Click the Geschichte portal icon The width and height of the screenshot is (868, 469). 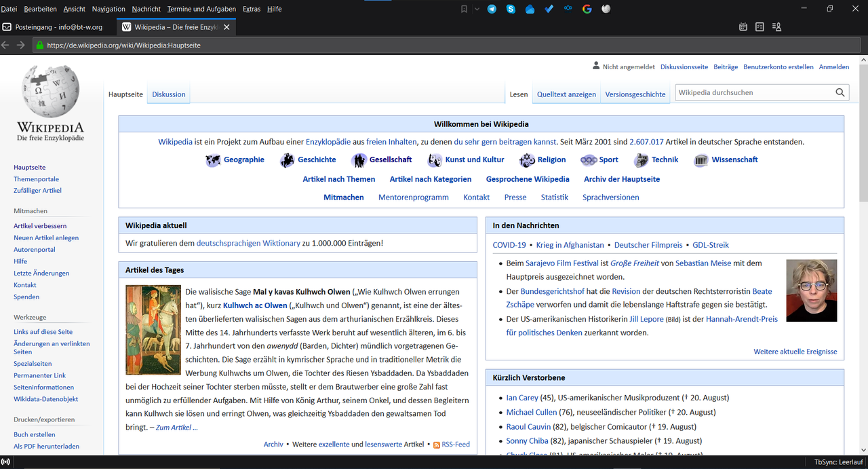(287, 160)
